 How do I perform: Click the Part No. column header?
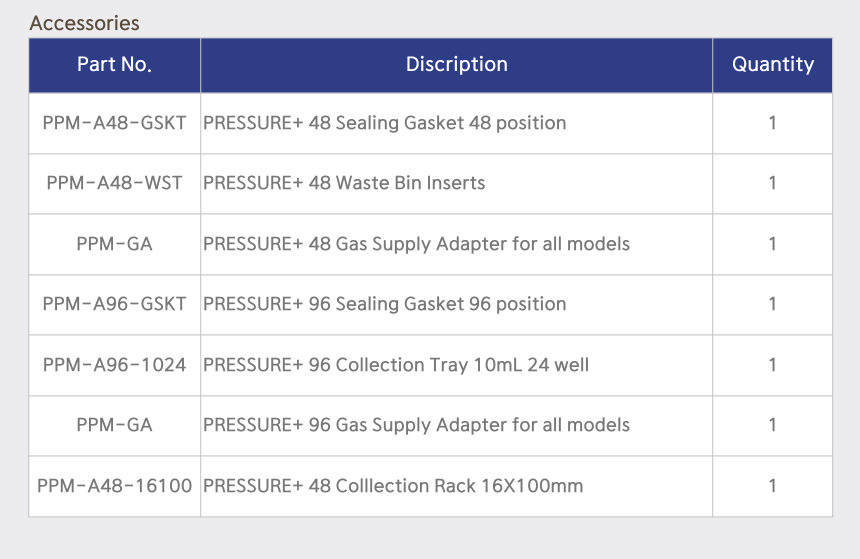coord(114,65)
